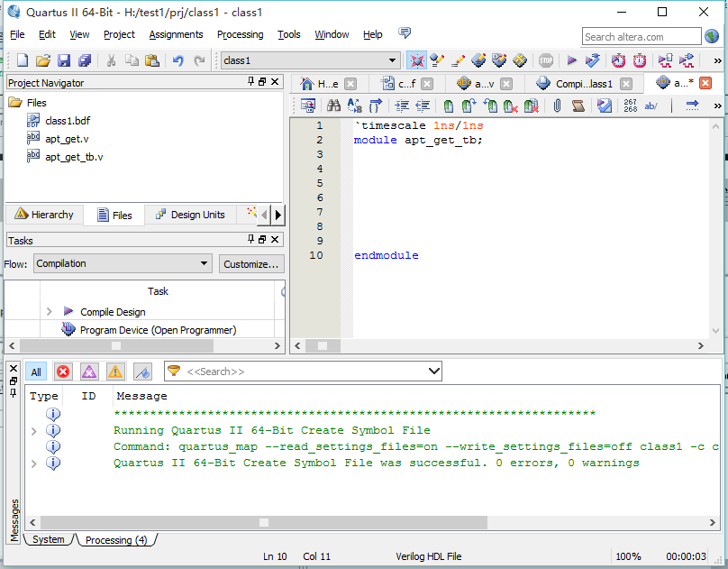Click the Find binoculars icon
728x569 pixels.
point(333,106)
